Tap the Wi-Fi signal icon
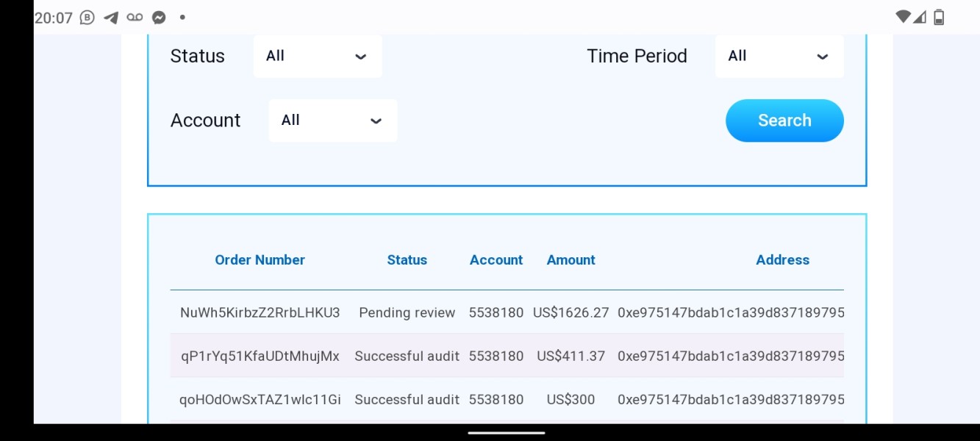 pos(903,17)
